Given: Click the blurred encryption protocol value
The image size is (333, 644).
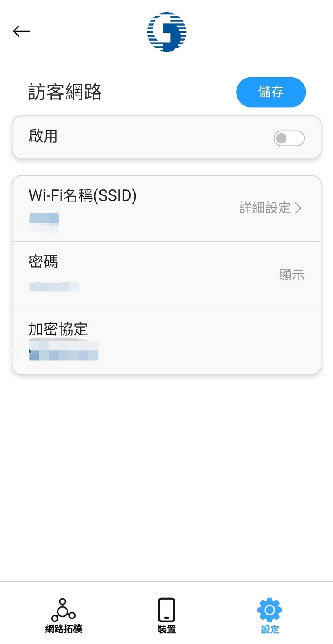Looking at the screenshot, I should pyautogui.click(x=64, y=350).
